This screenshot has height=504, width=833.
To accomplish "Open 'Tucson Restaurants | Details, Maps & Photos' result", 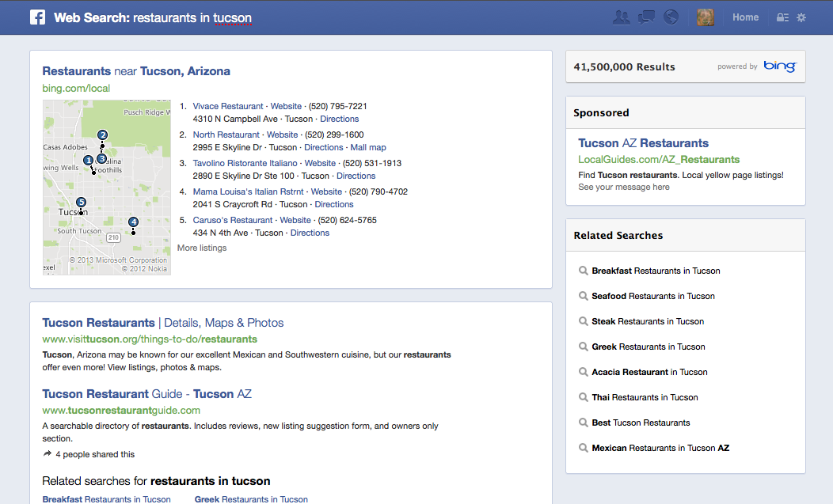I will pos(163,323).
